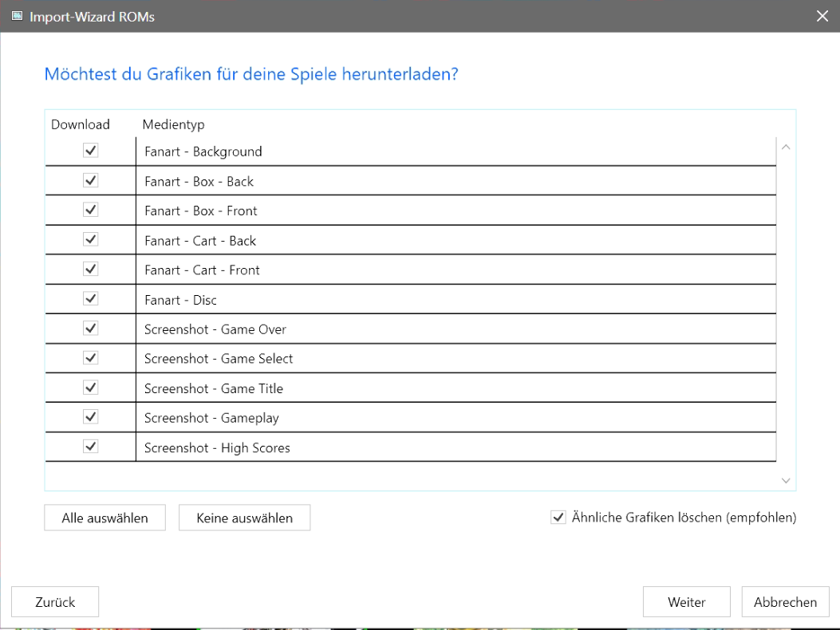The image size is (840, 630).
Task: Disable 'Ähnliche Grafiken löschen (empfohlen)' option
Action: 558,518
